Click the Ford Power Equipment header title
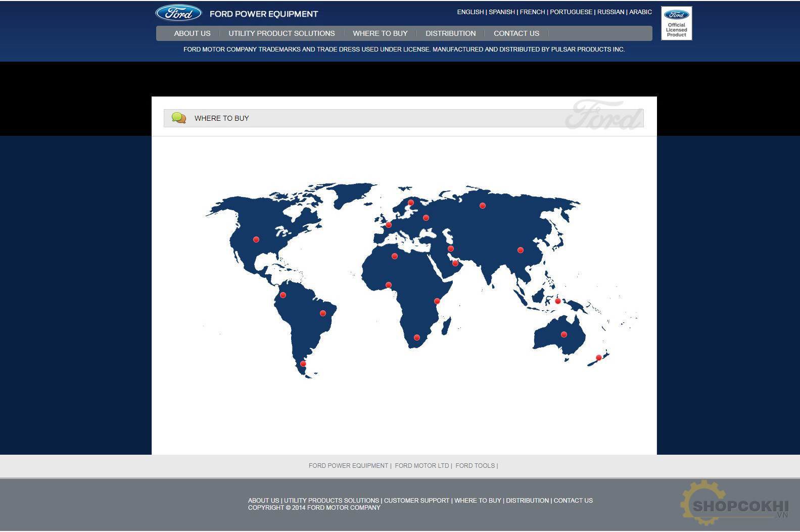The height and width of the screenshot is (532, 800). 264,14
